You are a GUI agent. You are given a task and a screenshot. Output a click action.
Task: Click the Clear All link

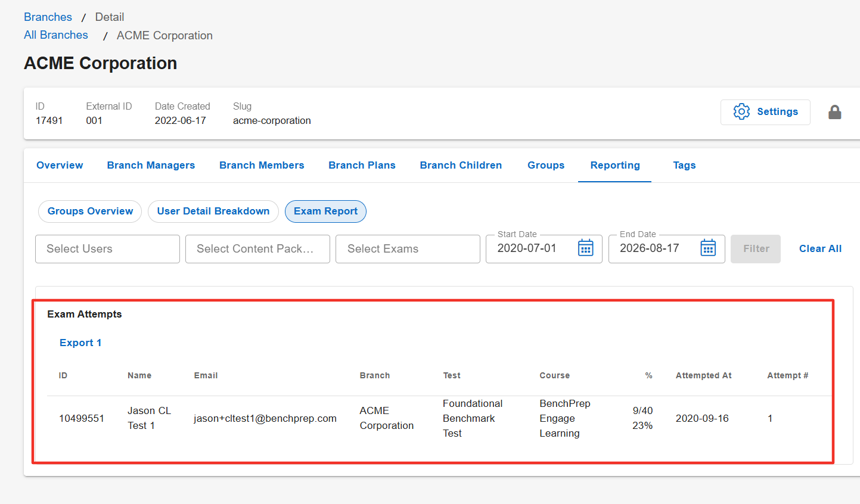coord(820,248)
